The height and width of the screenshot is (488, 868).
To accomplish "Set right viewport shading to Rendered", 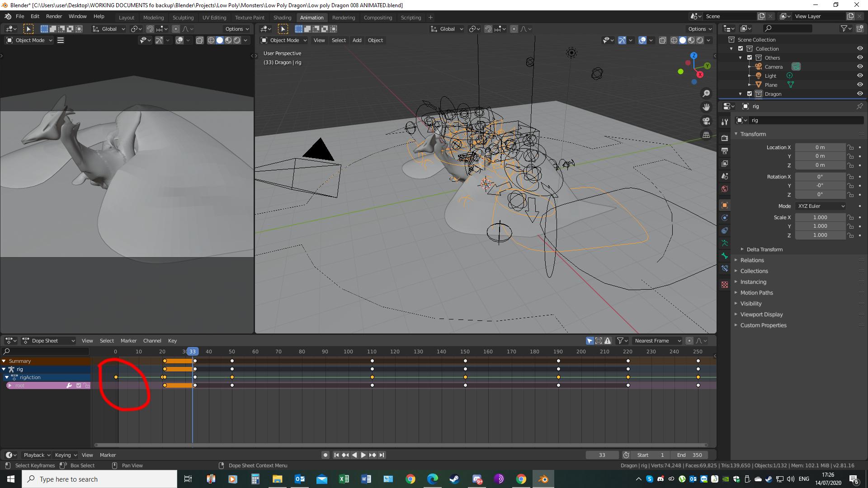I will click(x=700, y=40).
